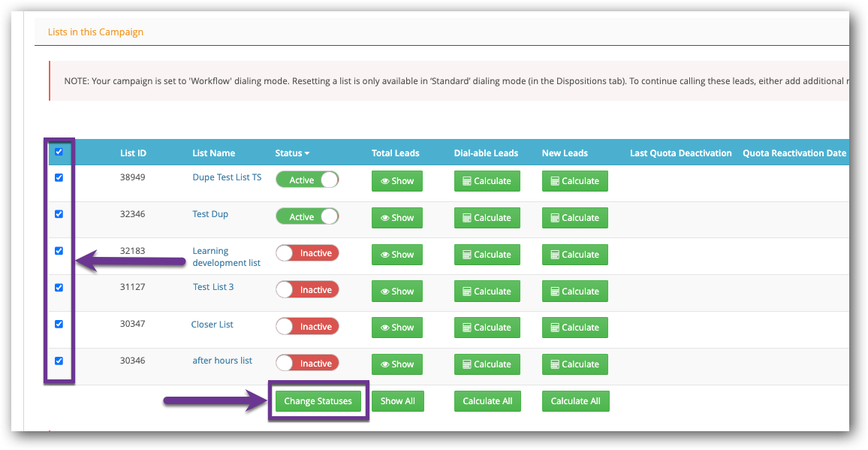The image size is (868, 450).
Task: Click the Dial-able Leads column header
Action: coord(486,153)
